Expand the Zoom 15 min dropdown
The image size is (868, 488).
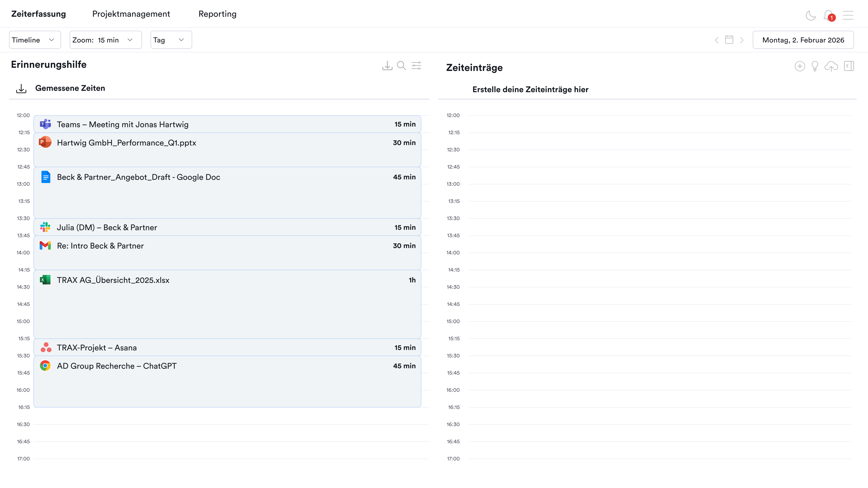tap(105, 40)
